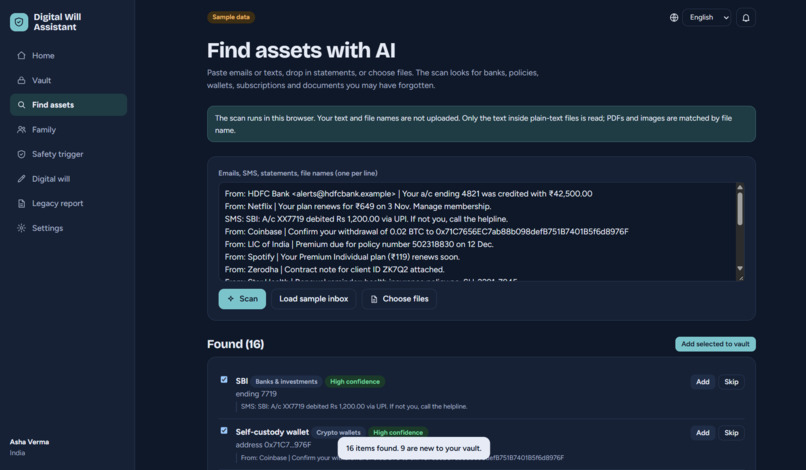
Task: Click the file icon on Choose files
Action: (x=374, y=299)
